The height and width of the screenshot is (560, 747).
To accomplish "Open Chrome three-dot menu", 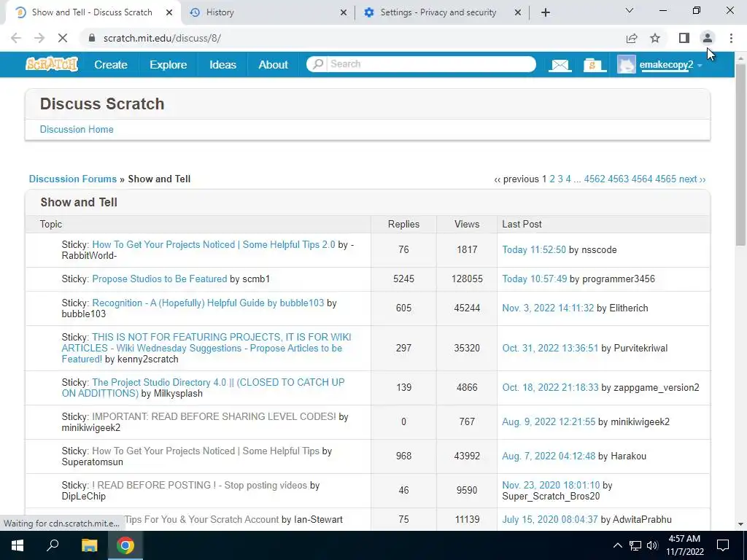I will (x=731, y=38).
